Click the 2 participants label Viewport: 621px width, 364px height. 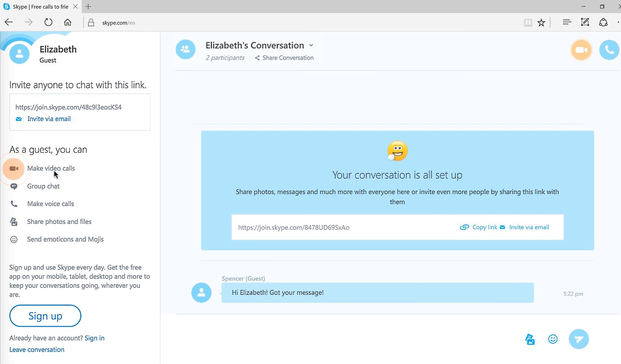coord(225,58)
